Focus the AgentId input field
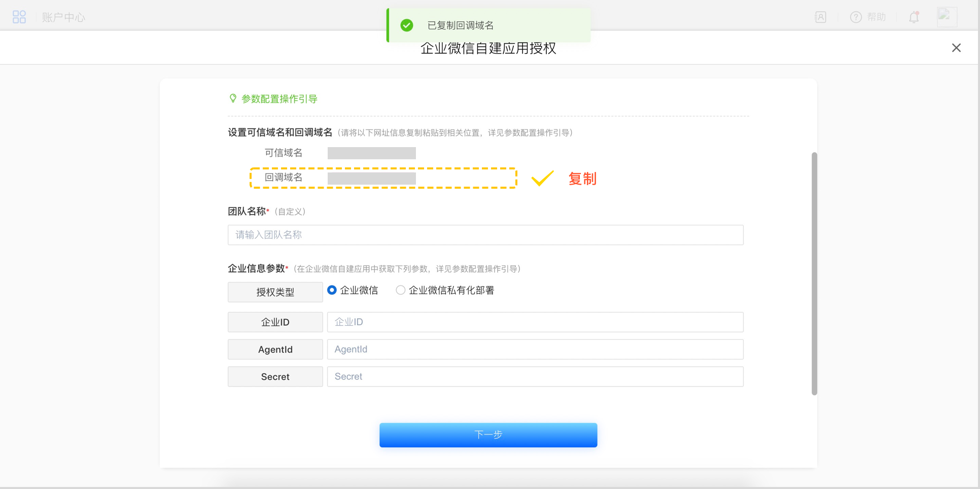980x489 pixels. 535,350
